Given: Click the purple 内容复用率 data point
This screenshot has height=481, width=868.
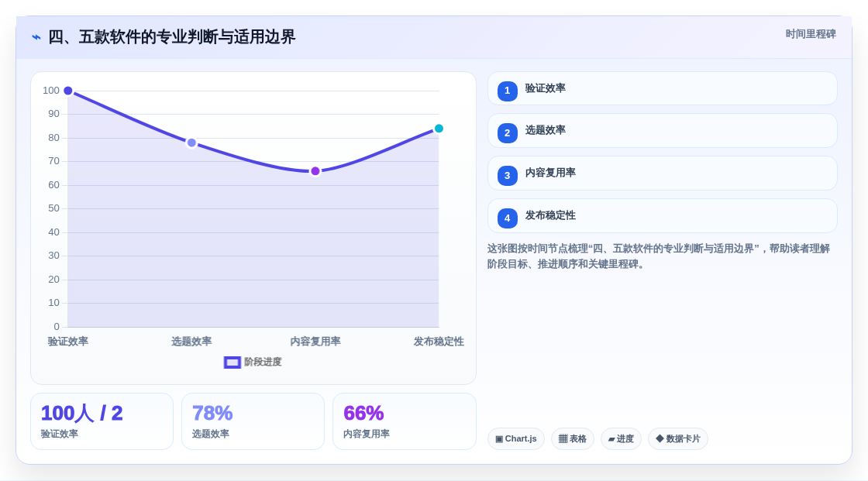Looking at the screenshot, I should click(315, 171).
